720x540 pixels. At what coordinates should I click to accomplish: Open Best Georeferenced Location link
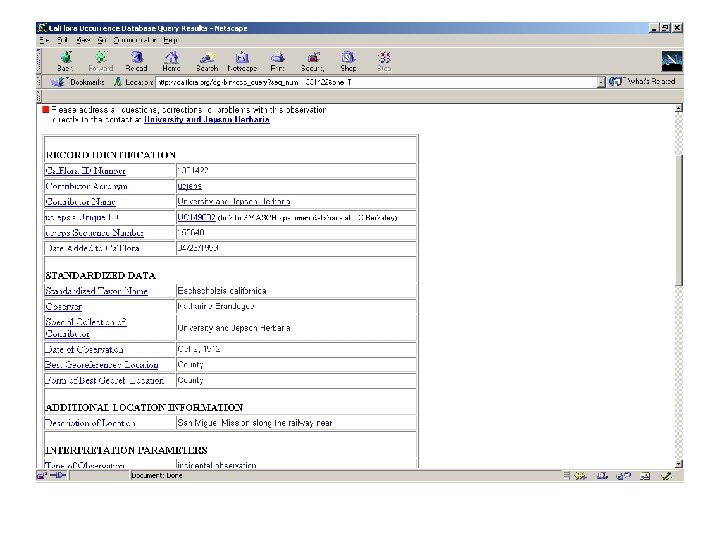coord(101,365)
